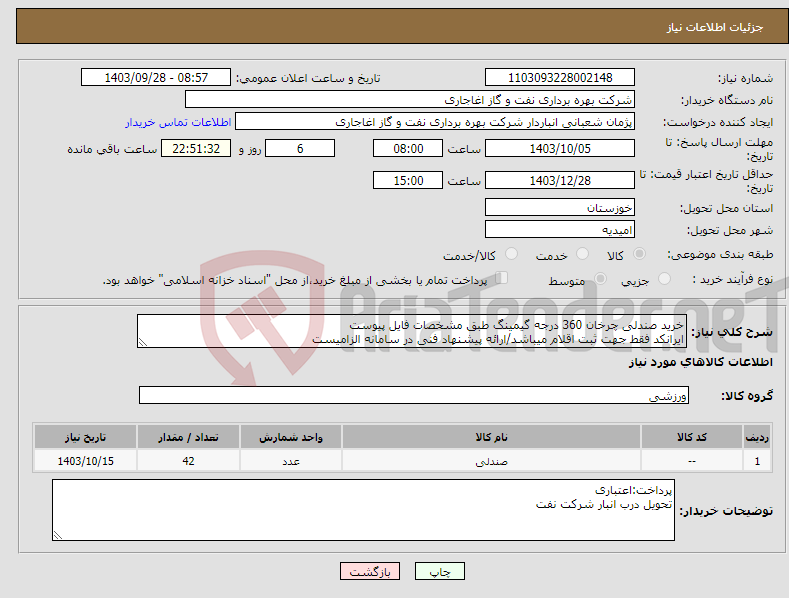Click the شماره نیاز field 1103093228002148
The width and height of the screenshot is (789, 598).
tap(560, 78)
